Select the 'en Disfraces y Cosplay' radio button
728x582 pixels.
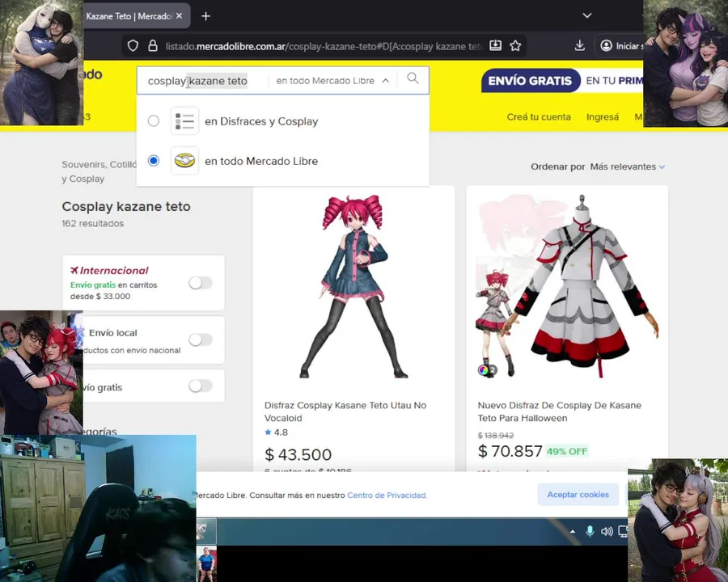pos(153,120)
